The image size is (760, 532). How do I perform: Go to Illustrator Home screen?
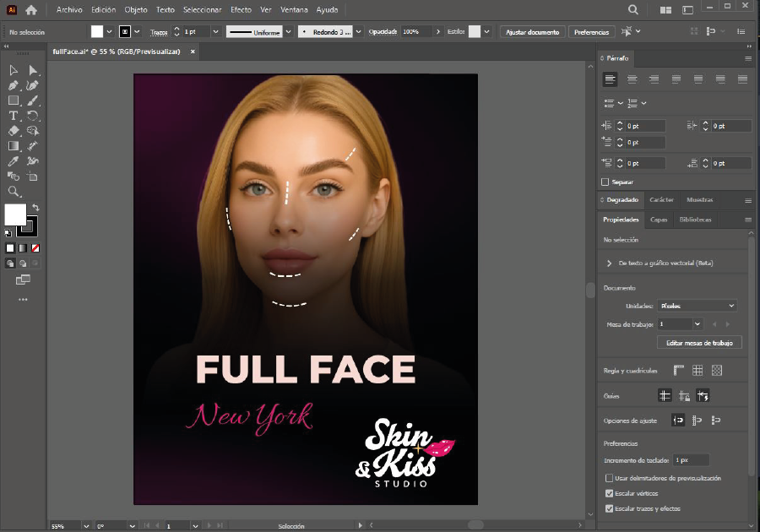coord(31,9)
